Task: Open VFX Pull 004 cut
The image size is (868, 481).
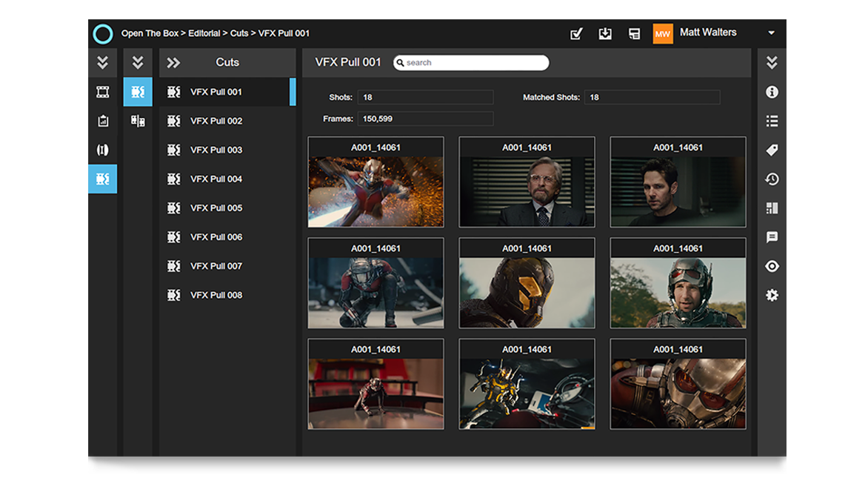Action: pyautogui.click(x=227, y=179)
